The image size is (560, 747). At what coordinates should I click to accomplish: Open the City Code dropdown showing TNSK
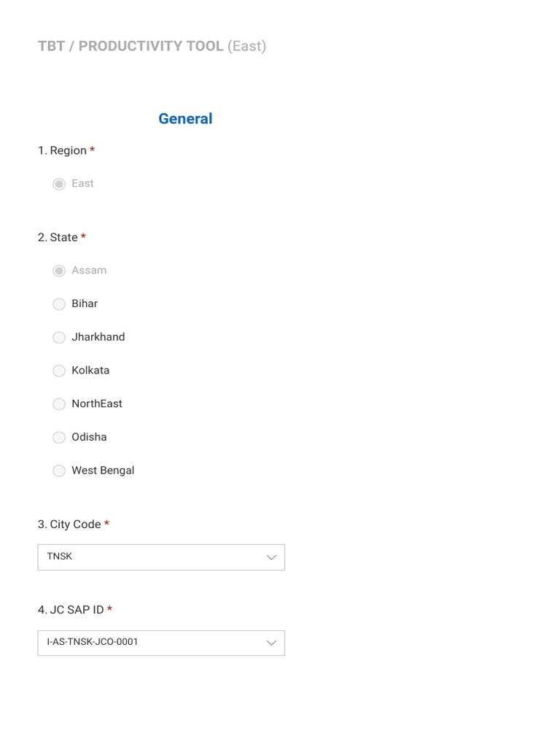pos(153,557)
